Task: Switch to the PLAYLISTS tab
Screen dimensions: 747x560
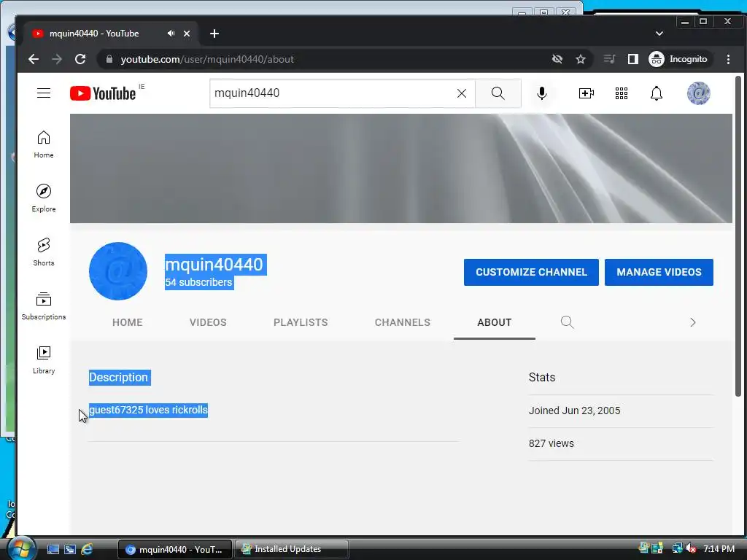Action: [301, 322]
